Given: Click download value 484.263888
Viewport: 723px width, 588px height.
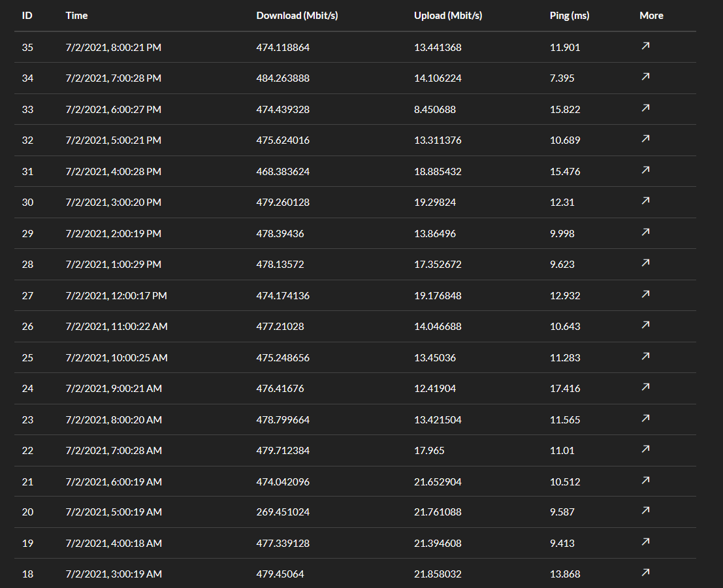Looking at the screenshot, I should 283,78.
